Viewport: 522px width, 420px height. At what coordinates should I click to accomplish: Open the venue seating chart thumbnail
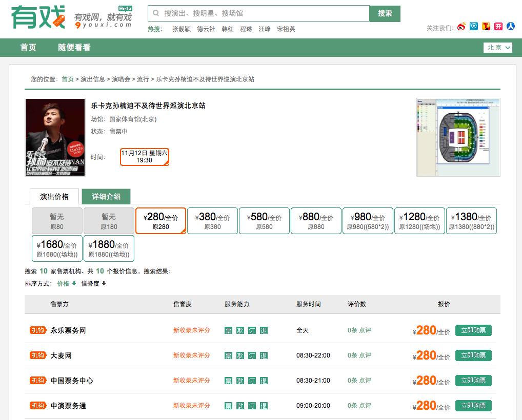pos(458,137)
